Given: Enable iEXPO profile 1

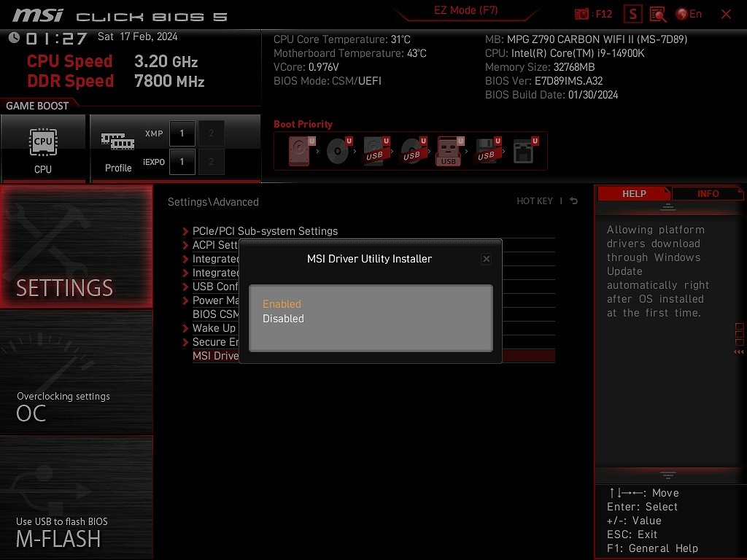Looking at the screenshot, I should (x=182, y=162).
